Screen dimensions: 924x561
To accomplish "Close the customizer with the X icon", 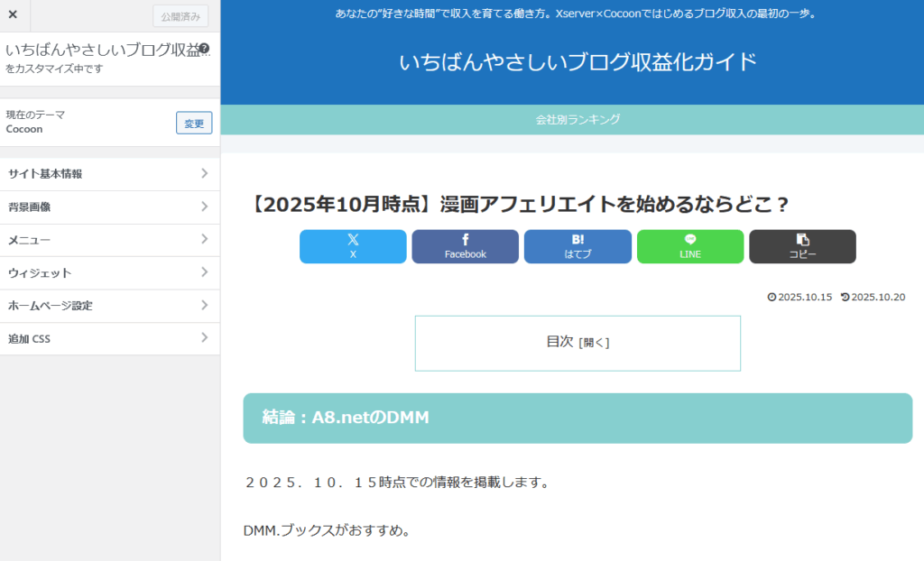I will (13, 15).
